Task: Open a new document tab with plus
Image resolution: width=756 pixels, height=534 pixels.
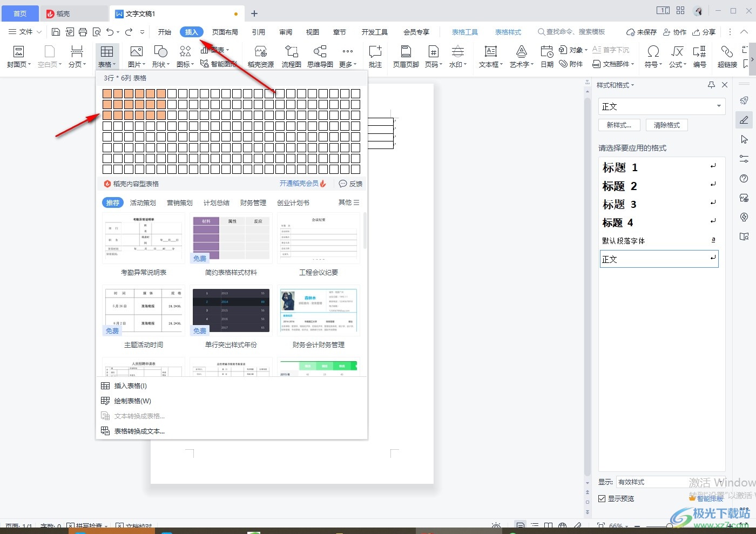Action: coord(254,13)
